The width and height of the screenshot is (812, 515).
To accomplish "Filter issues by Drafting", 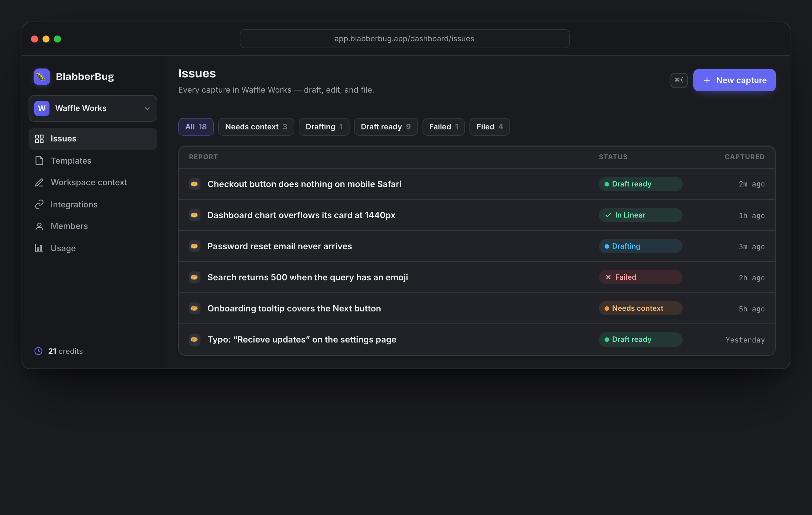I will pos(324,127).
